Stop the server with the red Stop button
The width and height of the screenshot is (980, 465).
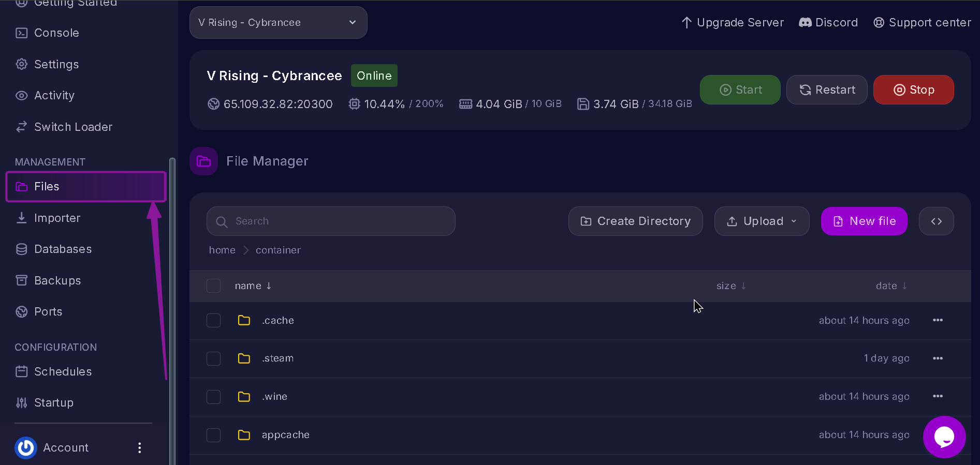914,90
